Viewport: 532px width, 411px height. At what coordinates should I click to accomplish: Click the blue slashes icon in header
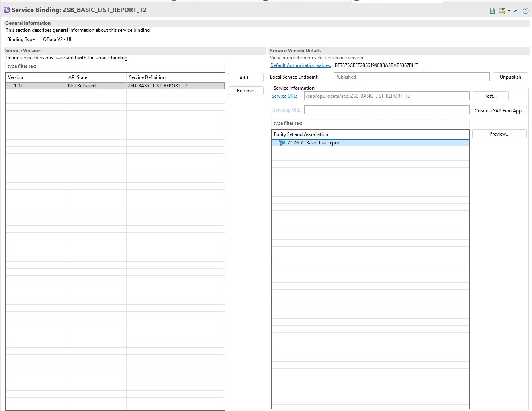point(516,11)
